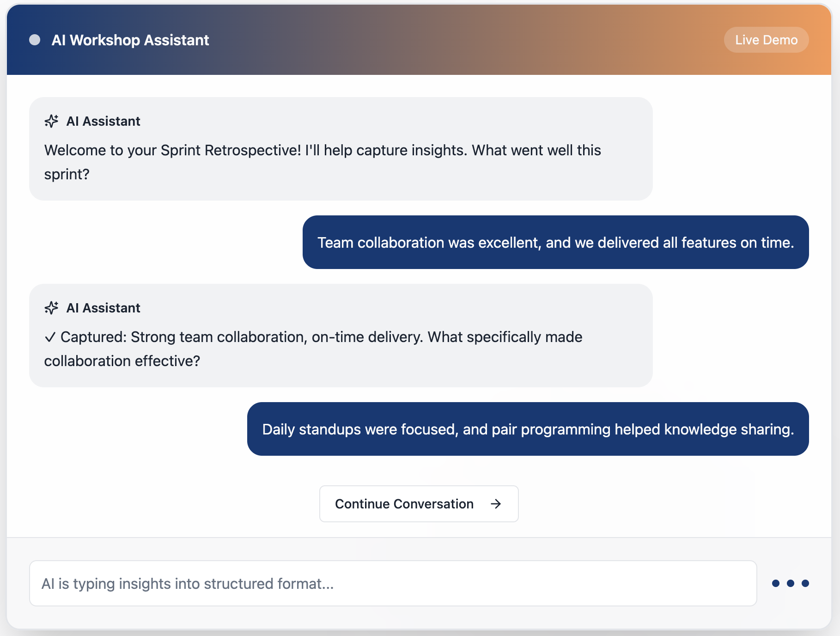840x636 pixels.
Task: Click the AI Workshop Assistant title
Action: (x=130, y=40)
